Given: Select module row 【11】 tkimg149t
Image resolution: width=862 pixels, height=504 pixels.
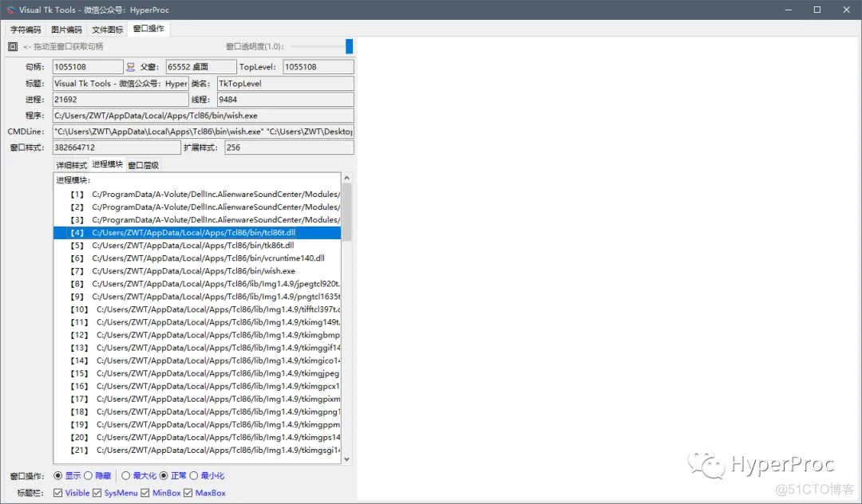Looking at the screenshot, I should tap(197, 322).
